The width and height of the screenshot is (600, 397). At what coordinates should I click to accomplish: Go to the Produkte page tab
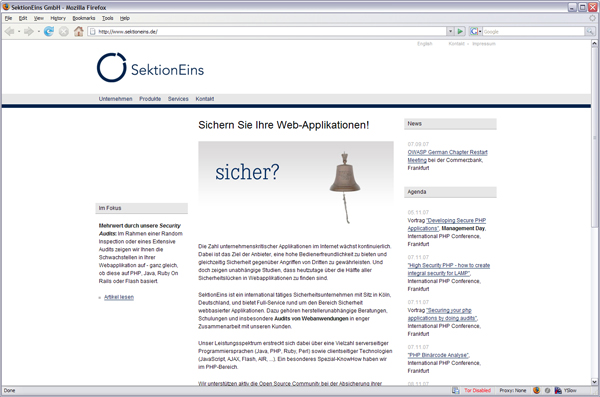(150, 99)
